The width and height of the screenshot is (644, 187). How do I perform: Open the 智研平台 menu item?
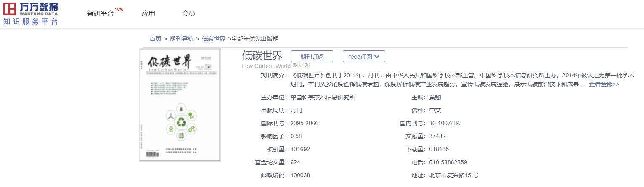[101, 13]
